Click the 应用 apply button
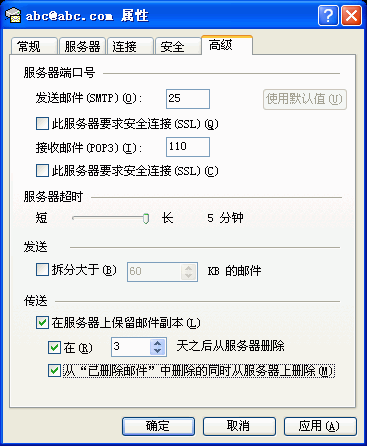 coord(320,426)
